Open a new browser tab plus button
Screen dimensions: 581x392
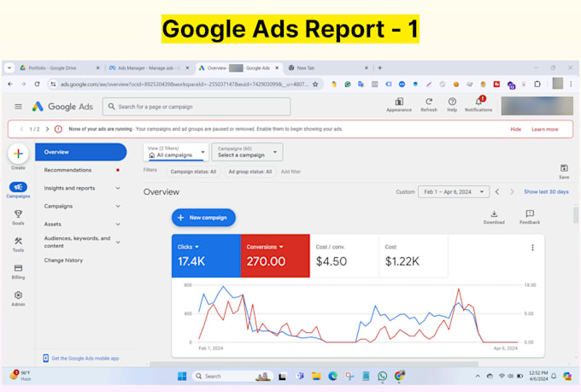point(380,67)
